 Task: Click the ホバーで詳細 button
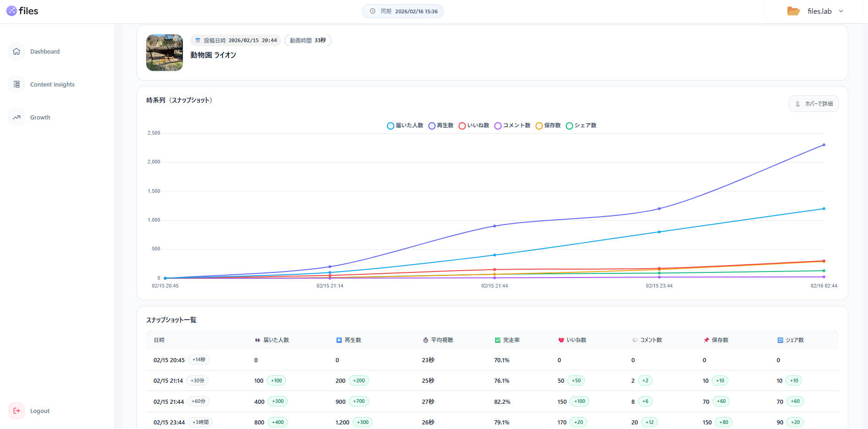813,103
